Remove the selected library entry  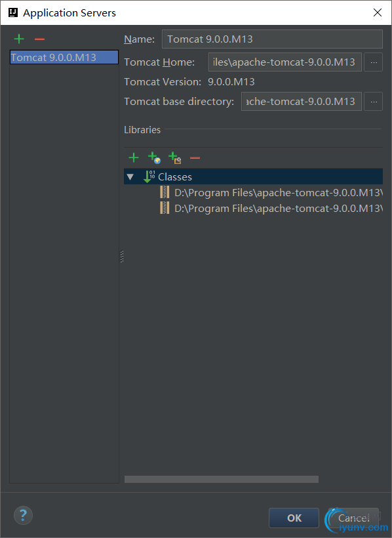click(x=195, y=158)
